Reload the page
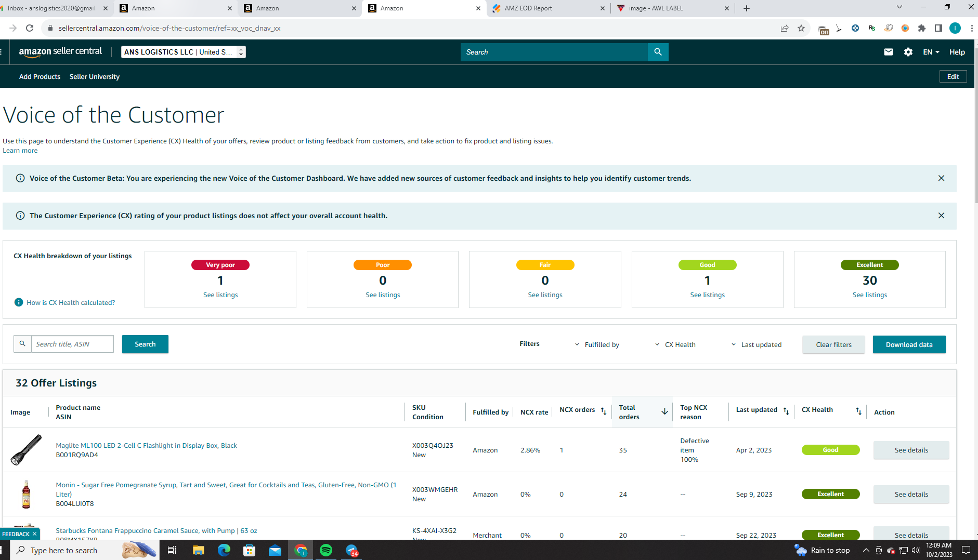This screenshot has width=978, height=560. point(30,28)
